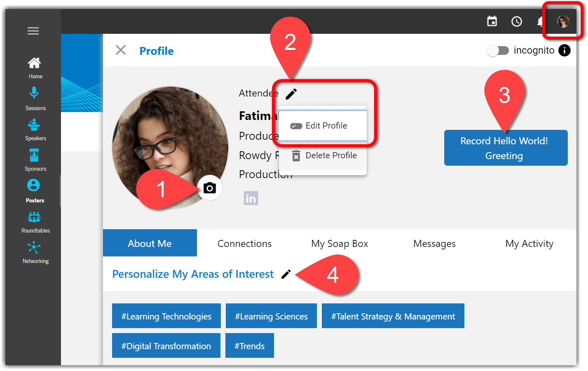Open the hamburger navigation menu

pyautogui.click(x=33, y=31)
